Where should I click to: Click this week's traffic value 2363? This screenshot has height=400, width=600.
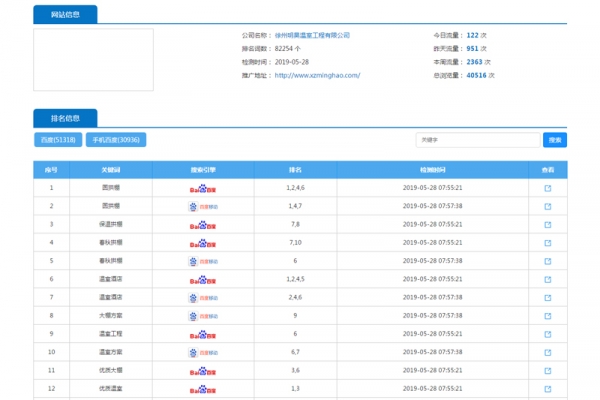[474, 62]
